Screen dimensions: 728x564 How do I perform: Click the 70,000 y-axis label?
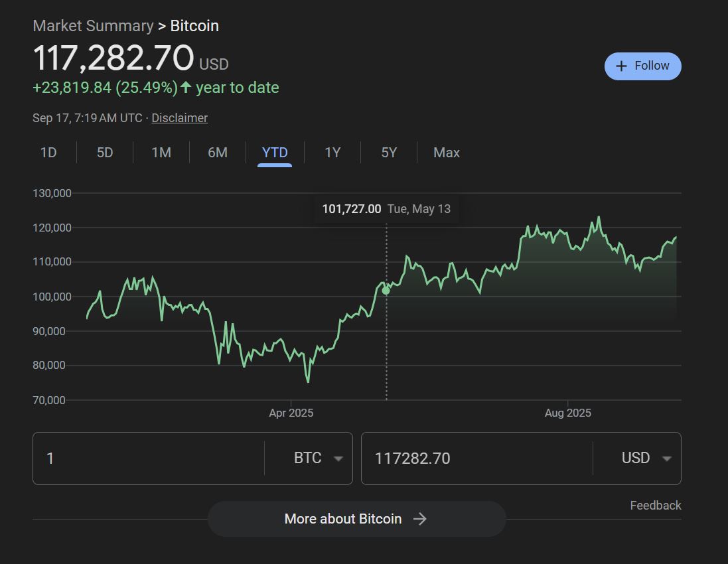point(49,400)
